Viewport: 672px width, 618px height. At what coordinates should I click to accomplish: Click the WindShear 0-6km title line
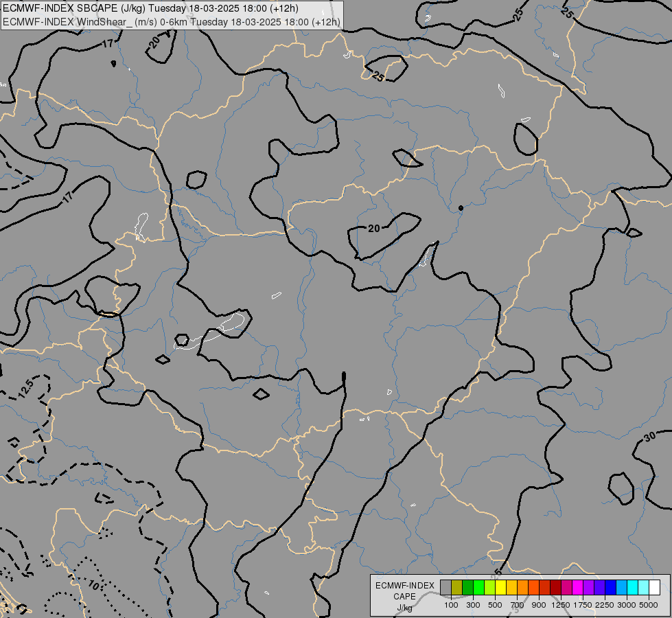tap(172, 22)
